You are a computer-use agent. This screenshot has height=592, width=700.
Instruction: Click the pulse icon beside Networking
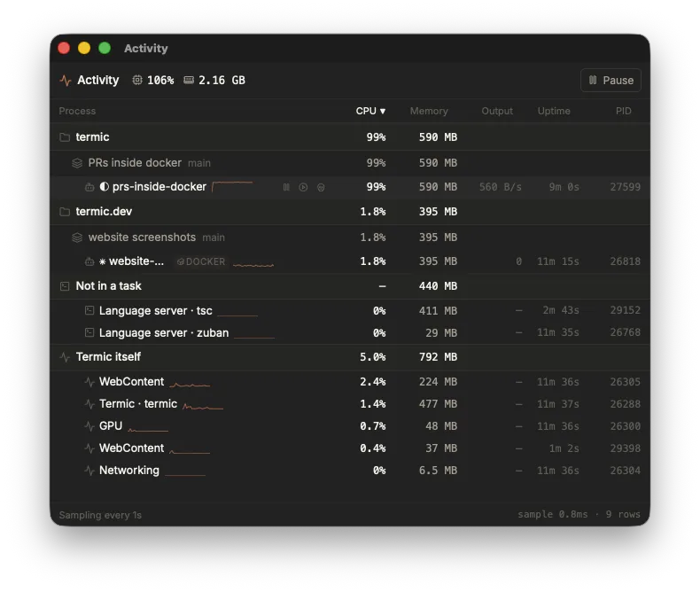89,471
